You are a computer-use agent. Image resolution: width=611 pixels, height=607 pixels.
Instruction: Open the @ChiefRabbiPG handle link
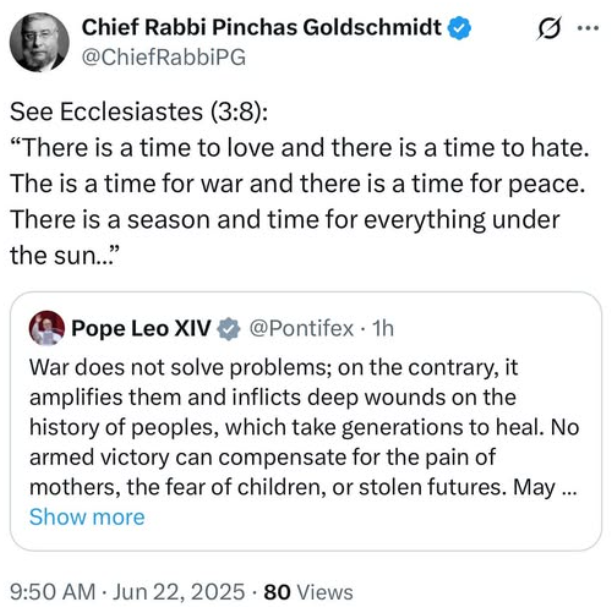(x=160, y=57)
